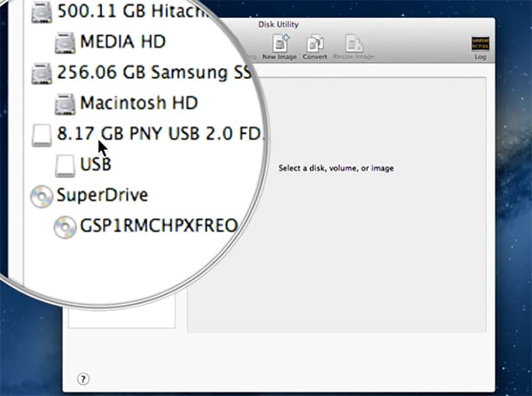Click the GSP1RMCHPXFREO disc icon
Viewport: 532px width, 396px height.
point(65,227)
